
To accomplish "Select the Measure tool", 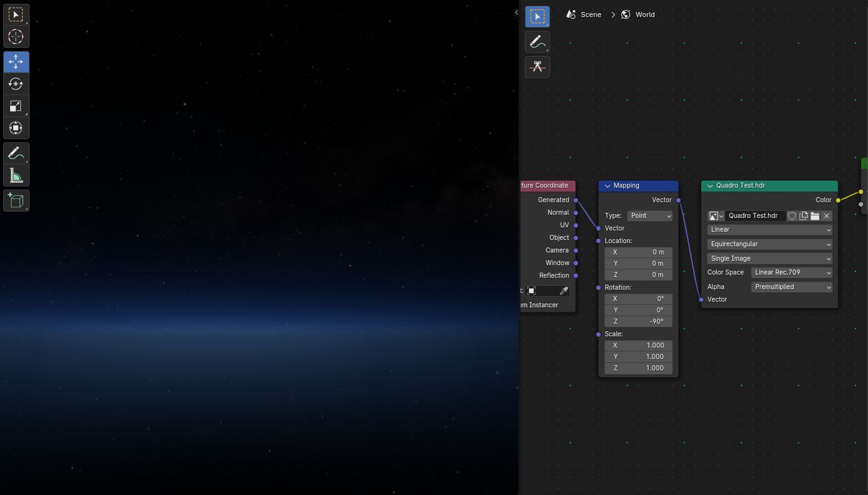I will click(16, 176).
